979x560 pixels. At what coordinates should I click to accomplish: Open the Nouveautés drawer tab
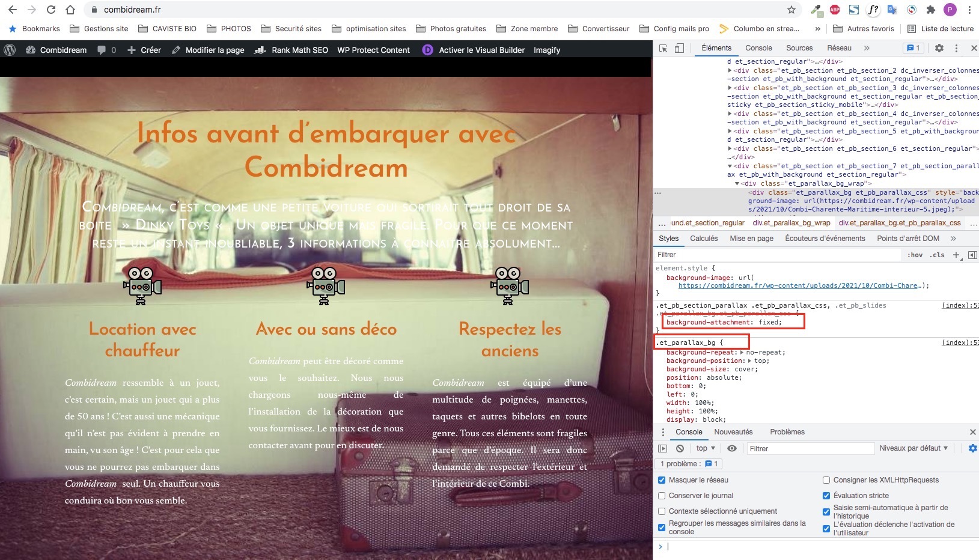coord(733,432)
